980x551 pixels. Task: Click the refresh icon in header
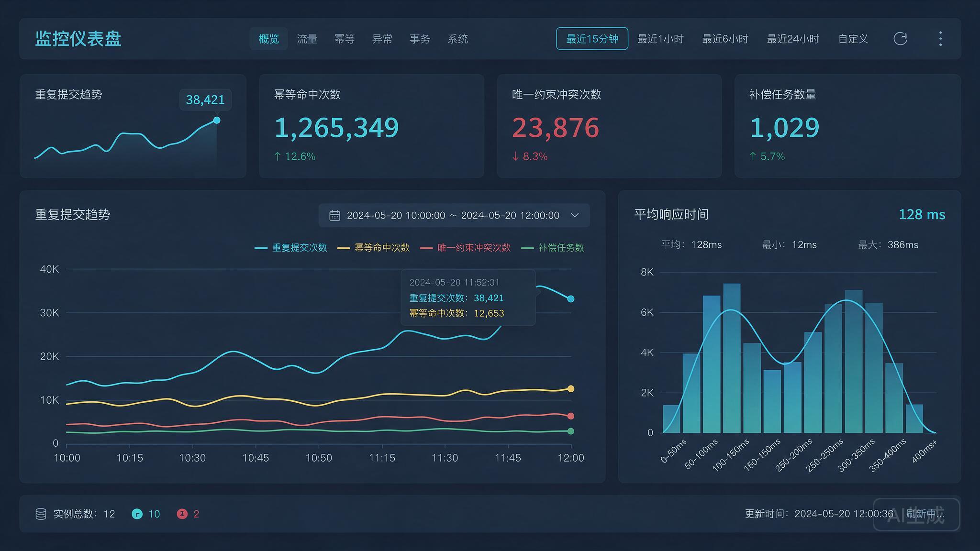coord(900,39)
